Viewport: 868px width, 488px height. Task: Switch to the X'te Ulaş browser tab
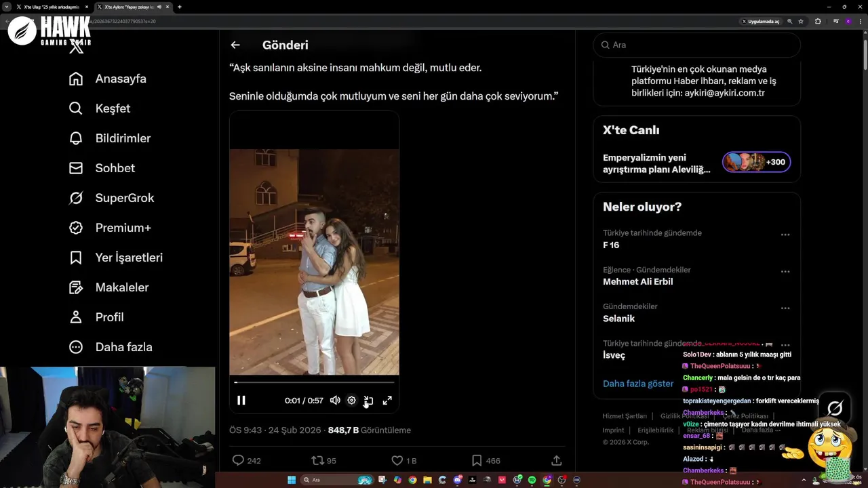[52, 7]
